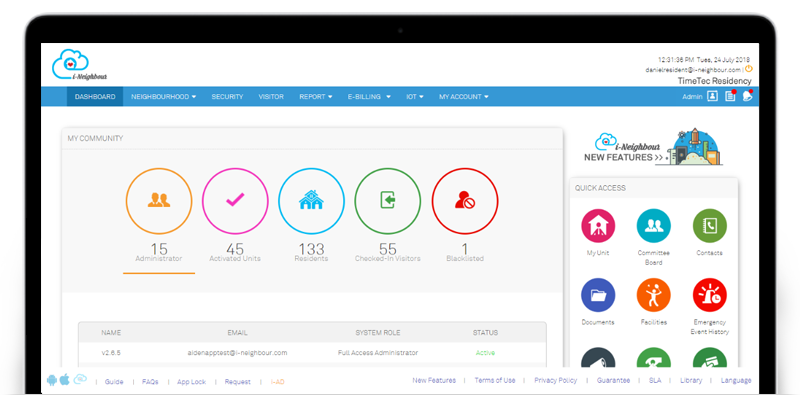
Task: Open the My Unit quick access icon
Action: point(598,226)
